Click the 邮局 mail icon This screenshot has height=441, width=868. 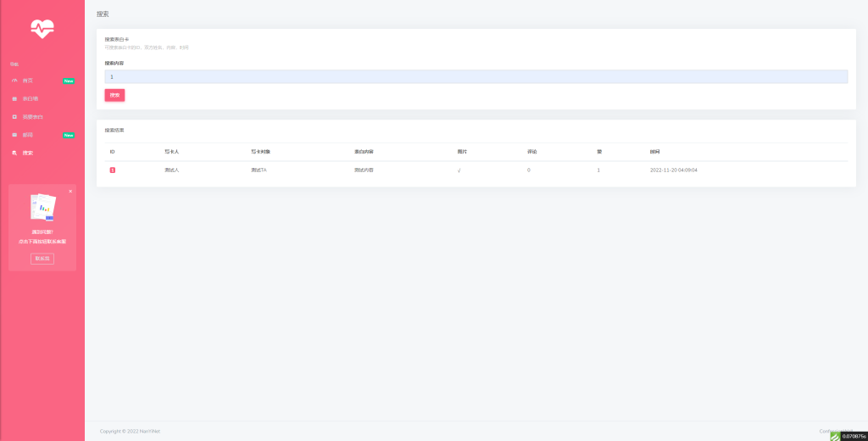click(x=14, y=135)
